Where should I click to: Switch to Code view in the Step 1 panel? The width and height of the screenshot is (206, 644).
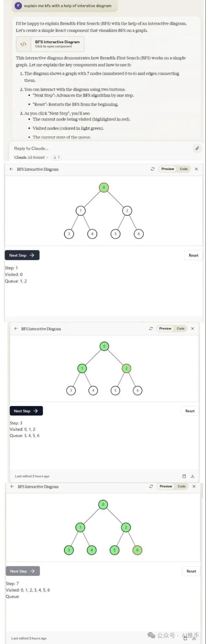(x=184, y=169)
